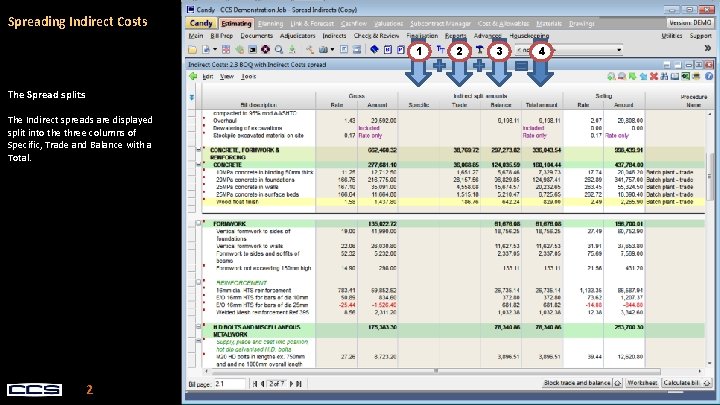Click the binoculars find icon
Image resolution: width=720 pixels, height=405 pixels.
pyautogui.click(x=664, y=77)
